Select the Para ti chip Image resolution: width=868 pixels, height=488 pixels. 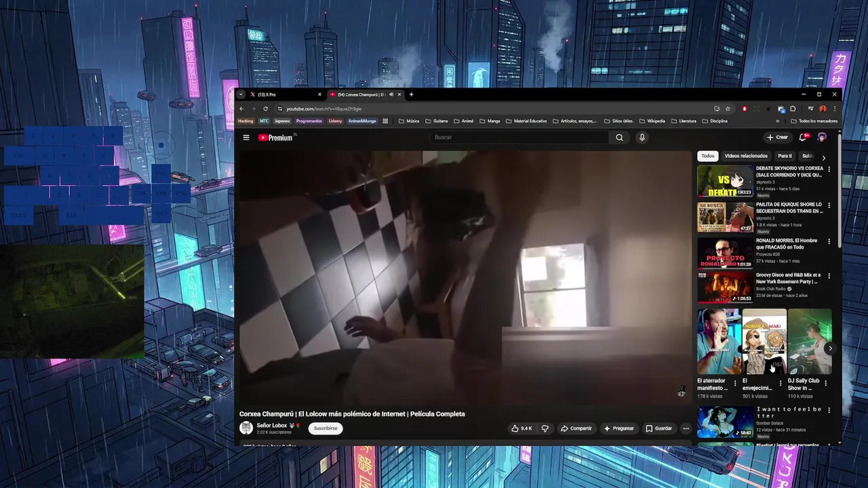tap(785, 156)
